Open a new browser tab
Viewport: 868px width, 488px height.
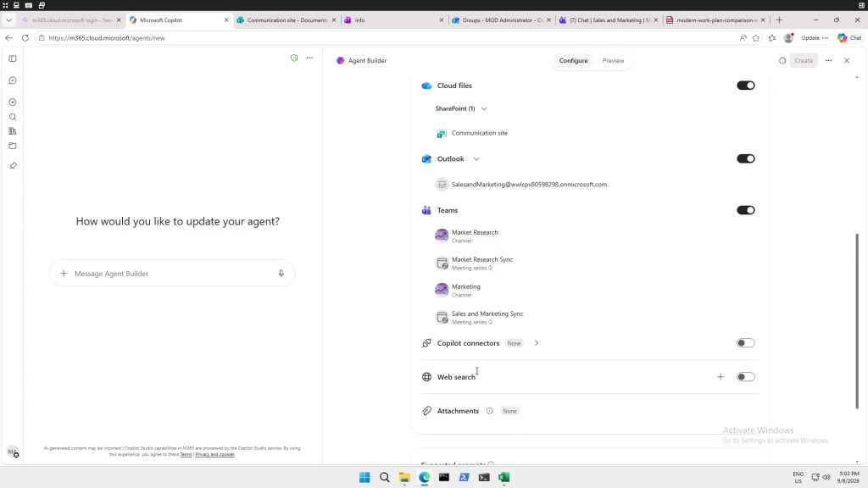point(780,20)
